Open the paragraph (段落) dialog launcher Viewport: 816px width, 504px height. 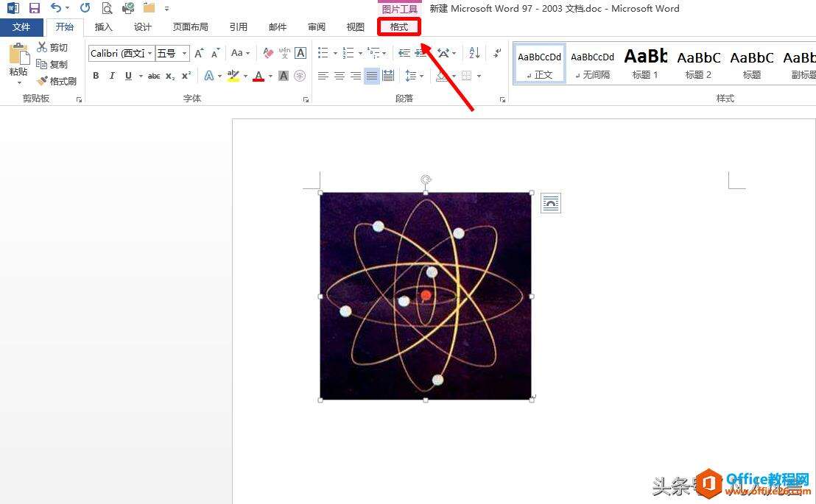pyautogui.click(x=503, y=99)
